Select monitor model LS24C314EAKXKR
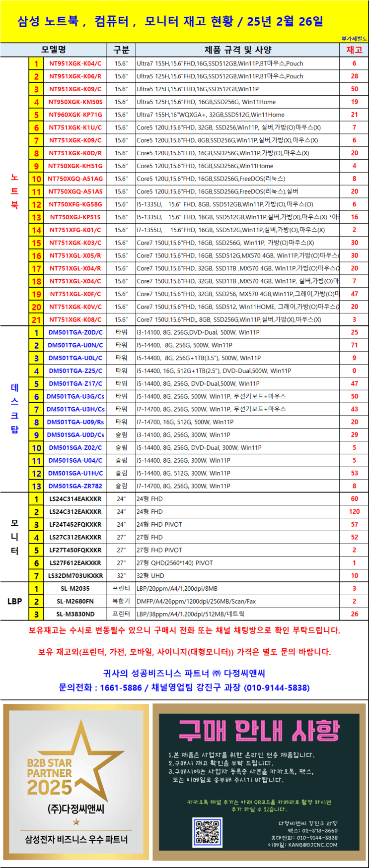369x868 pixels. [75, 499]
